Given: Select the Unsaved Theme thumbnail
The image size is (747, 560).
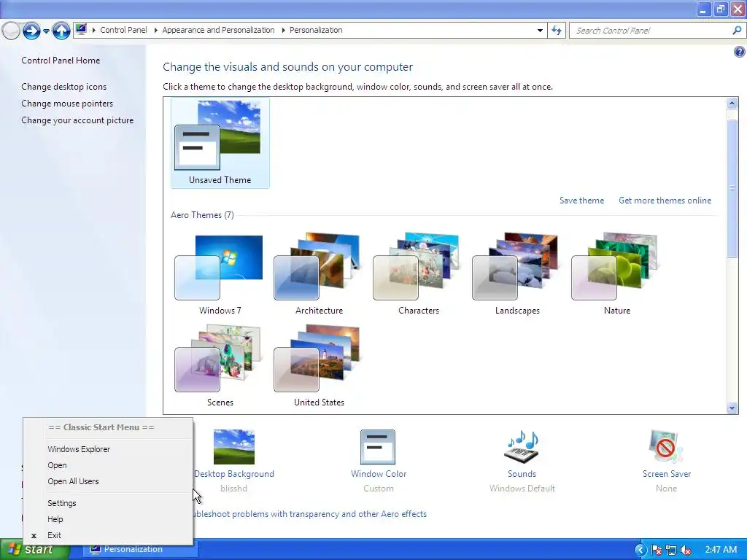Looking at the screenshot, I should coord(220,143).
